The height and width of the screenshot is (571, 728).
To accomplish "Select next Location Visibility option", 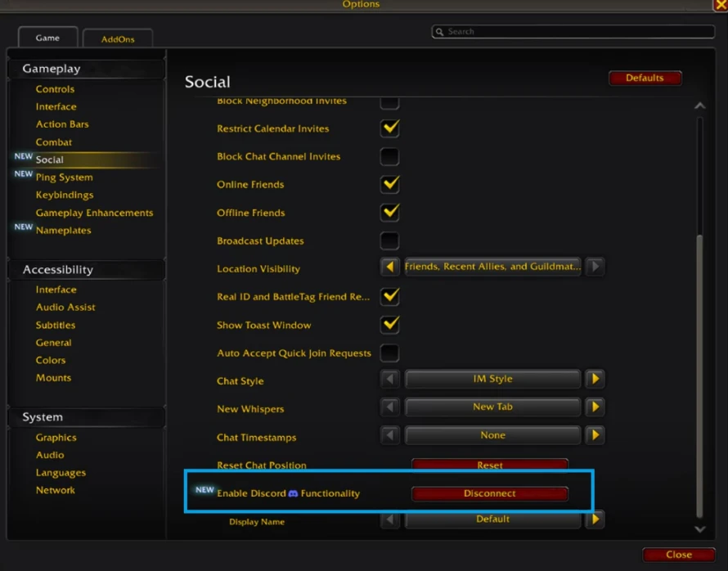I will [595, 267].
